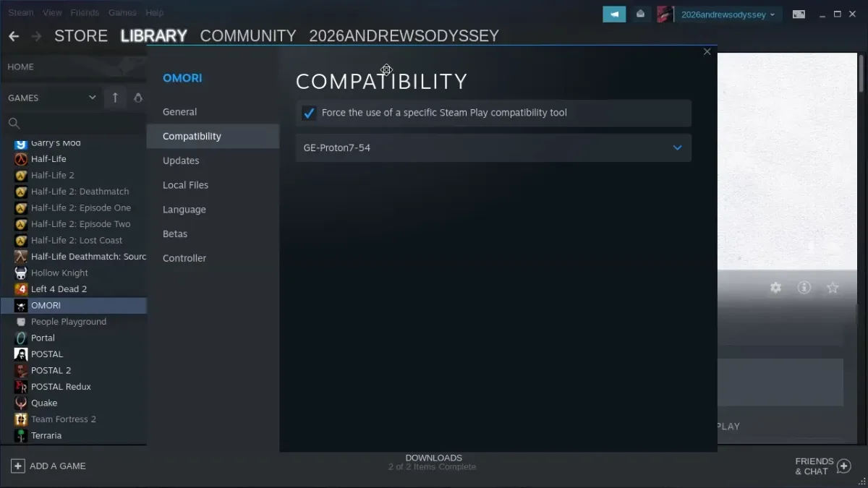868x488 pixels.
Task: Open the View menu
Action: [52, 13]
